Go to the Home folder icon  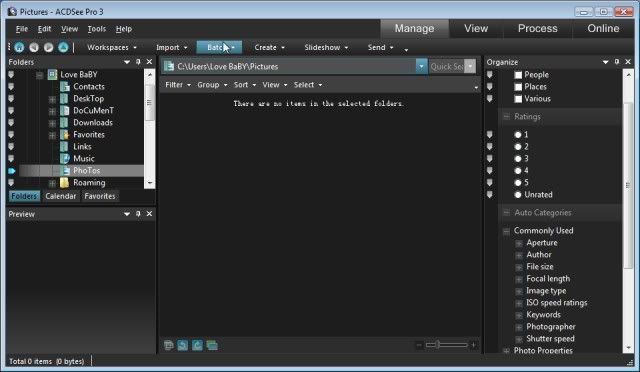(19, 47)
